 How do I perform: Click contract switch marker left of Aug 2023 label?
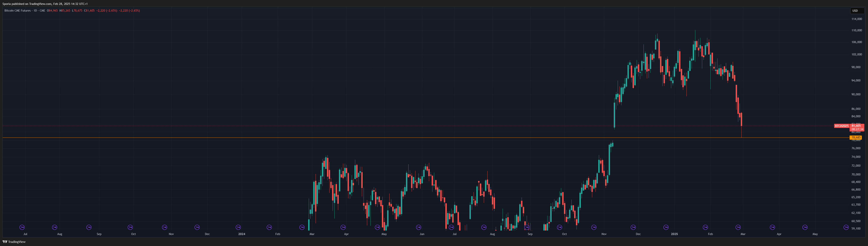[x=54, y=227]
